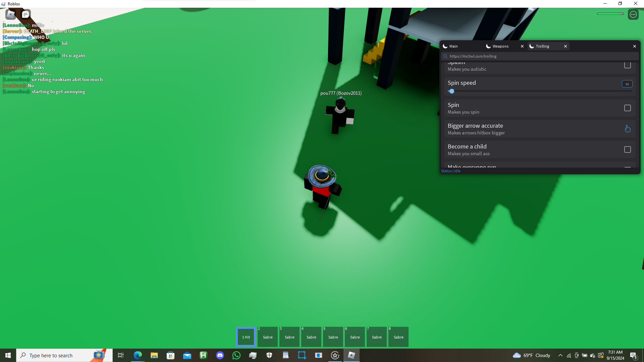Close the script hub panel
Viewport: 644px width, 362px height.
pyautogui.click(x=635, y=46)
